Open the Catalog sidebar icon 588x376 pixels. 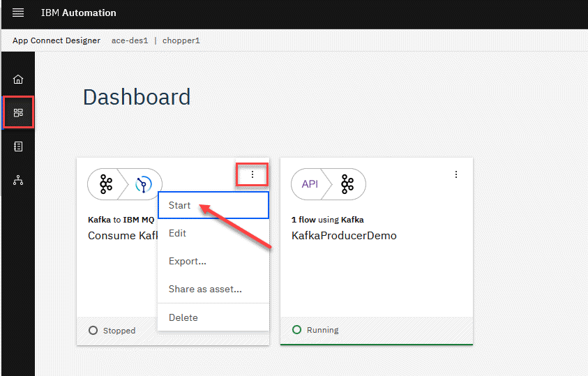[x=18, y=146]
